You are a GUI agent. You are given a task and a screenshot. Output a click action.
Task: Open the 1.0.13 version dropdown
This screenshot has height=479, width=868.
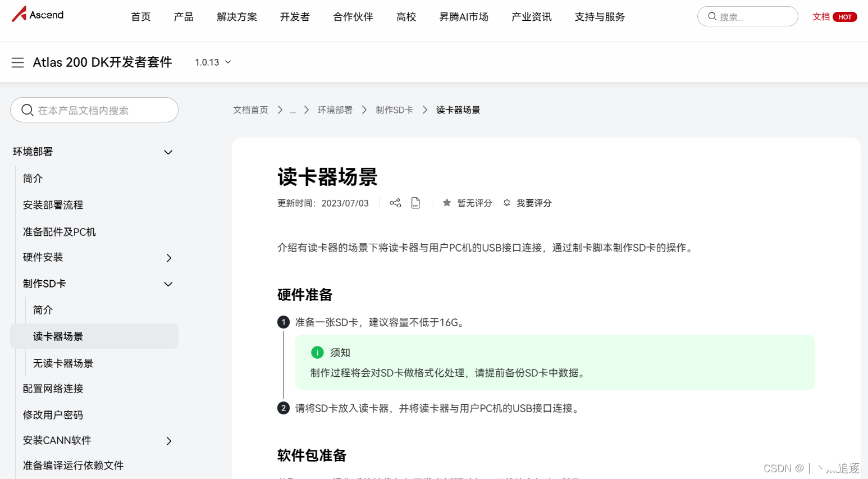(213, 62)
